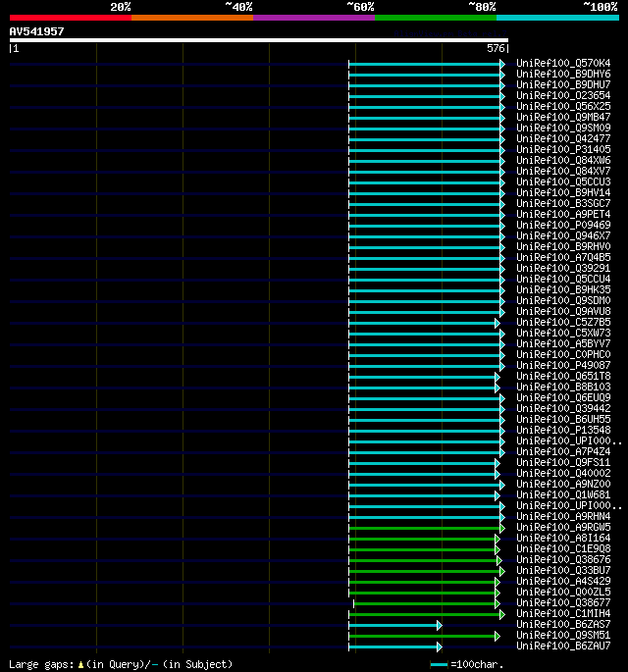The image size is (628, 672).
Task: Open the UniRef100_B9DHU7 hit label
Action: tap(563, 84)
